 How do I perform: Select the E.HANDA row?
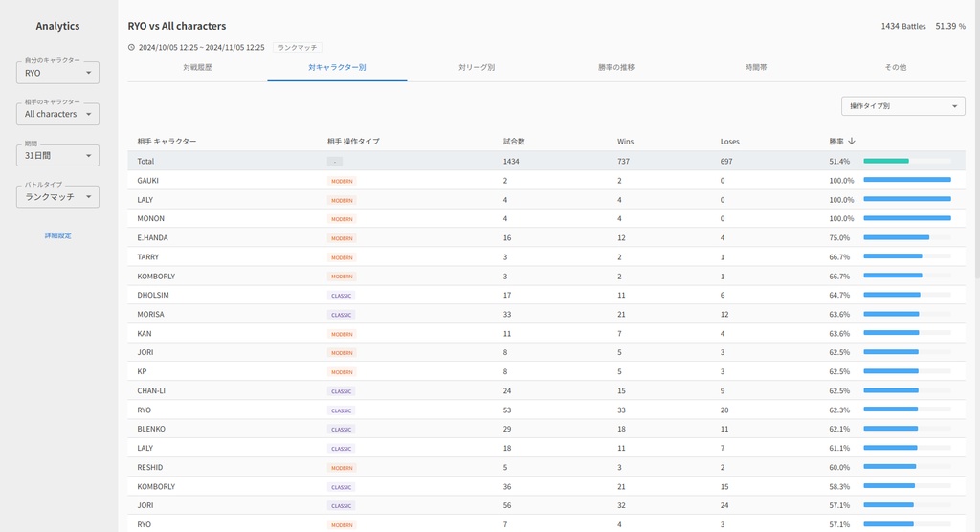click(x=152, y=238)
